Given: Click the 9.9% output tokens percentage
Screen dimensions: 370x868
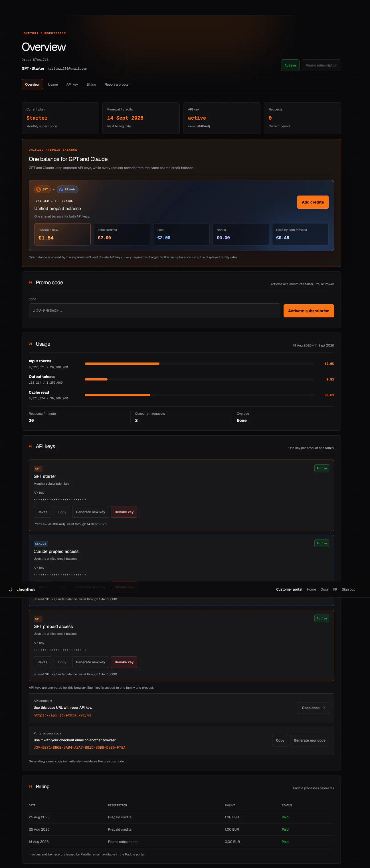Looking at the screenshot, I should [330, 379].
